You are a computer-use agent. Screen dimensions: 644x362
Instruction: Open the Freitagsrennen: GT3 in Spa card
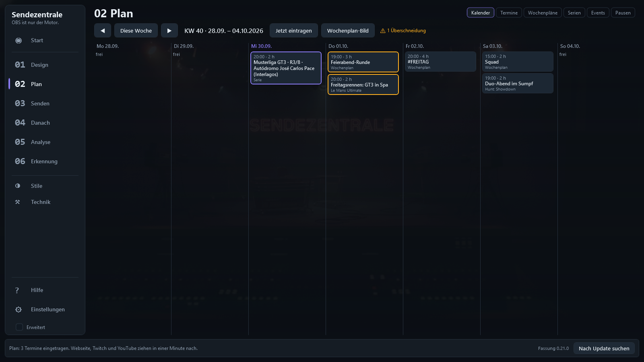pyautogui.click(x=363, y=84)
